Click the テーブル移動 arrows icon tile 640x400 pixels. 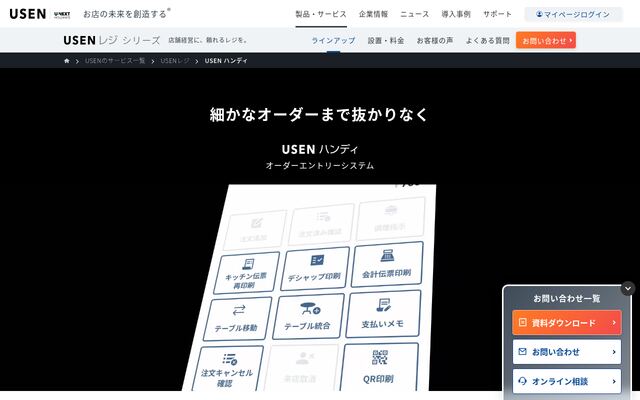click(237, 319)
